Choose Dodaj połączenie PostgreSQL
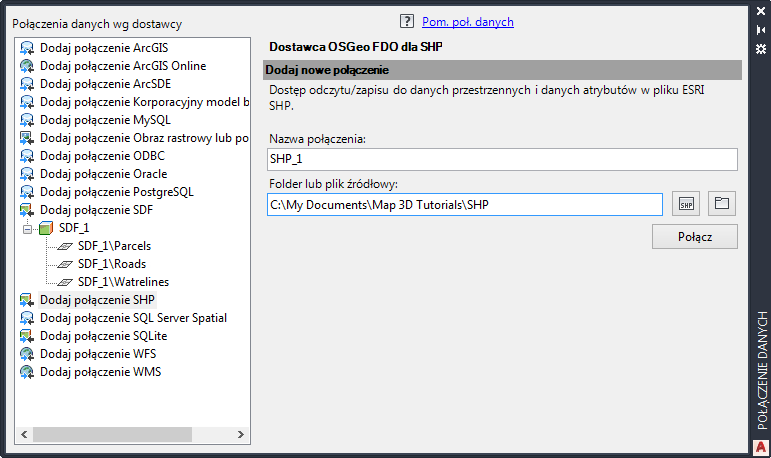 pos(116,192)
